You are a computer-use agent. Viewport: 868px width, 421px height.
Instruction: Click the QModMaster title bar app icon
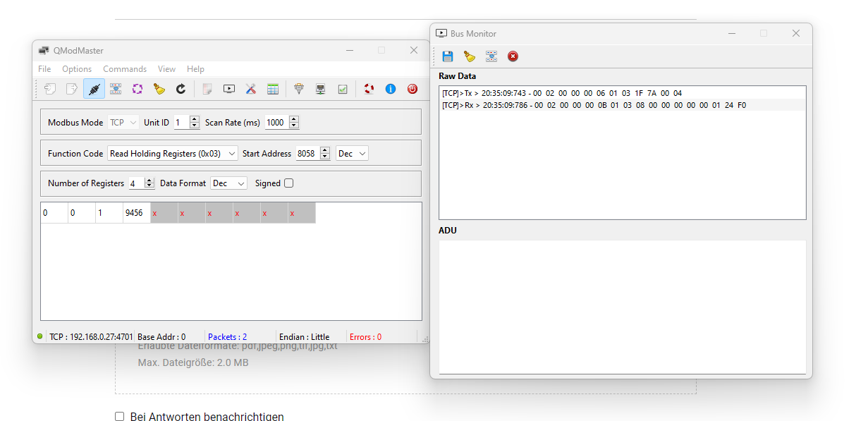pos(44,50)
